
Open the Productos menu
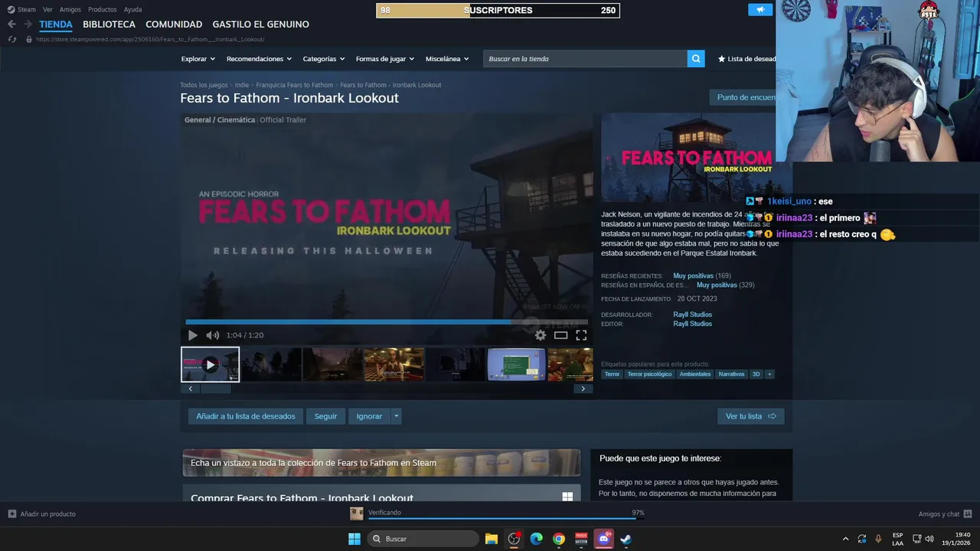click(x=103, y=10)
